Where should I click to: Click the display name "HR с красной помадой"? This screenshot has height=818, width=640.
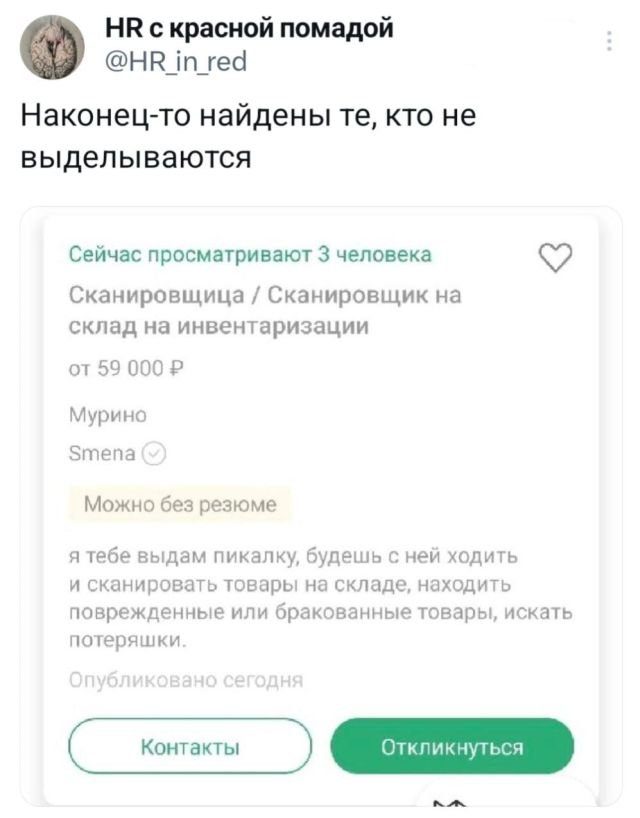tap(248, 28)
